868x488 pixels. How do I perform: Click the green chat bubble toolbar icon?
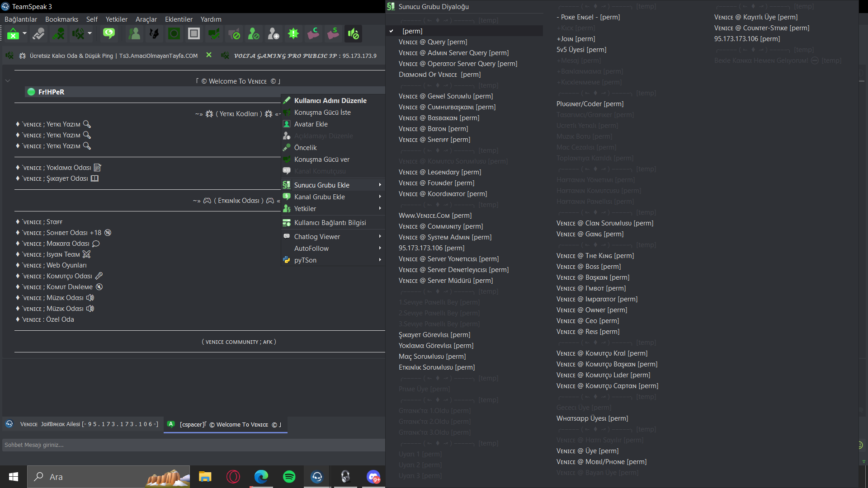click(x=109, y=33)
